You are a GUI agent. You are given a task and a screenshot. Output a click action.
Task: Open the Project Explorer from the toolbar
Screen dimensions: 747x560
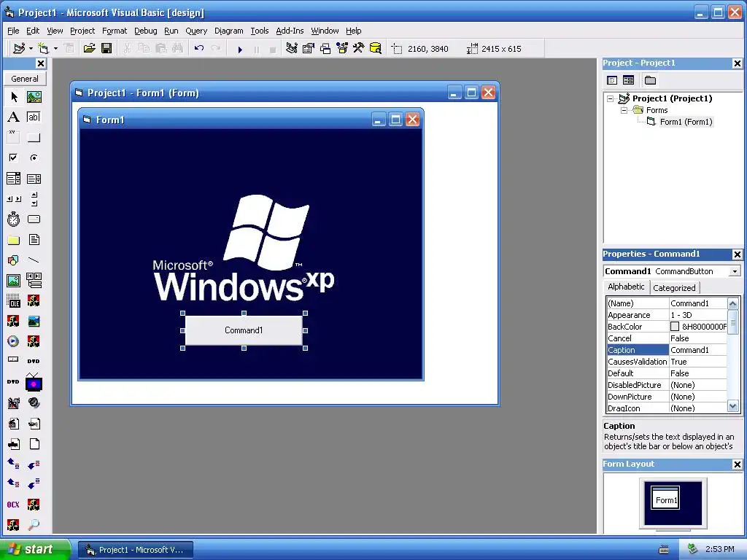click(x=292, y=48)
